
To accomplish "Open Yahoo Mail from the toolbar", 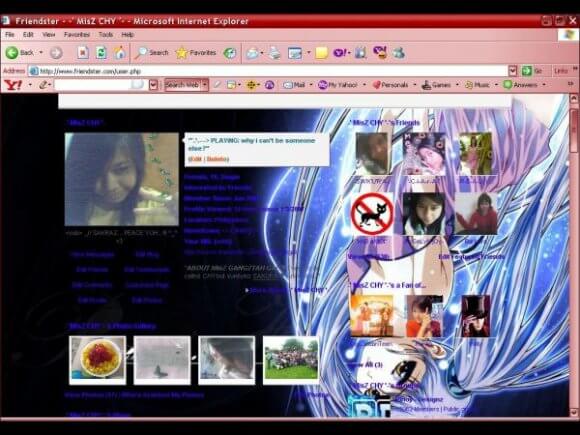I will (x=294, y=85).
